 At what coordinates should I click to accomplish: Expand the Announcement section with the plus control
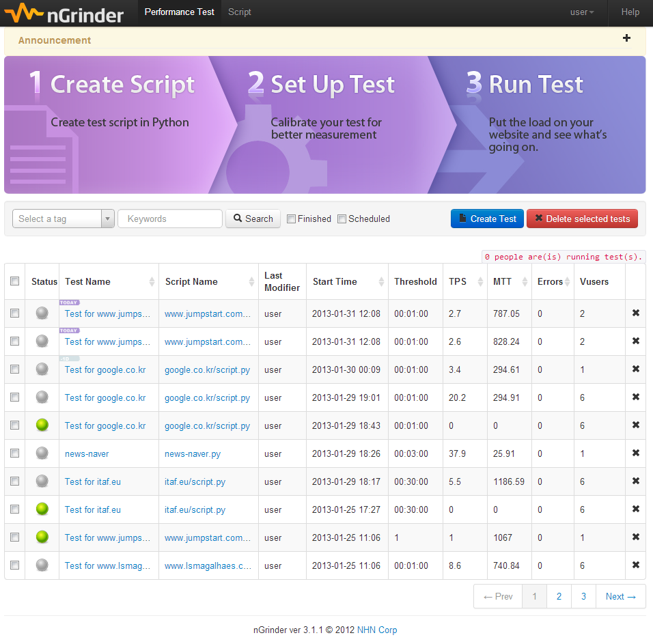(x=626, y=38)
